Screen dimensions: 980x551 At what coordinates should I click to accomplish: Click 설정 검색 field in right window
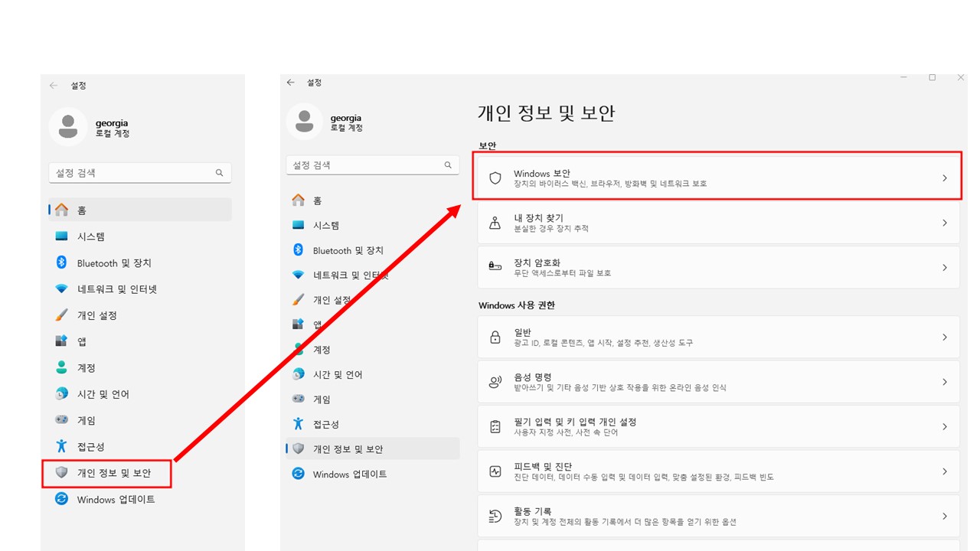pos(373,165)
